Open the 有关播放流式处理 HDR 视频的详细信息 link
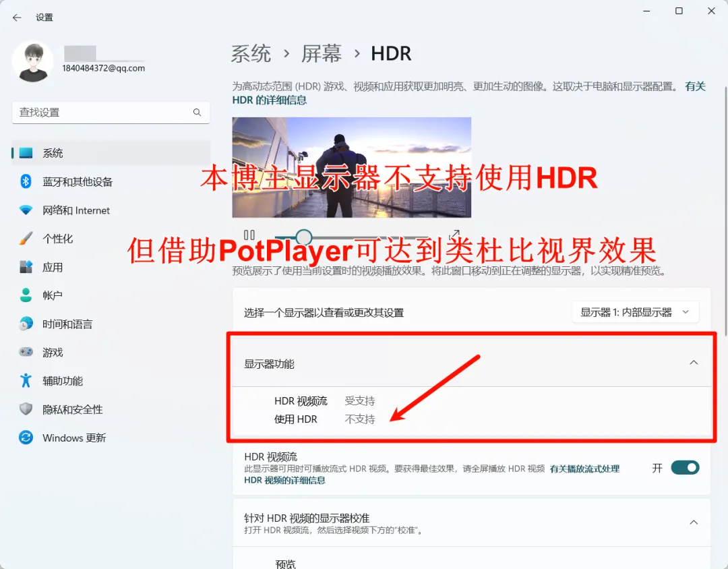This screenshot has width=728, height=569. [x=584, y=469]
